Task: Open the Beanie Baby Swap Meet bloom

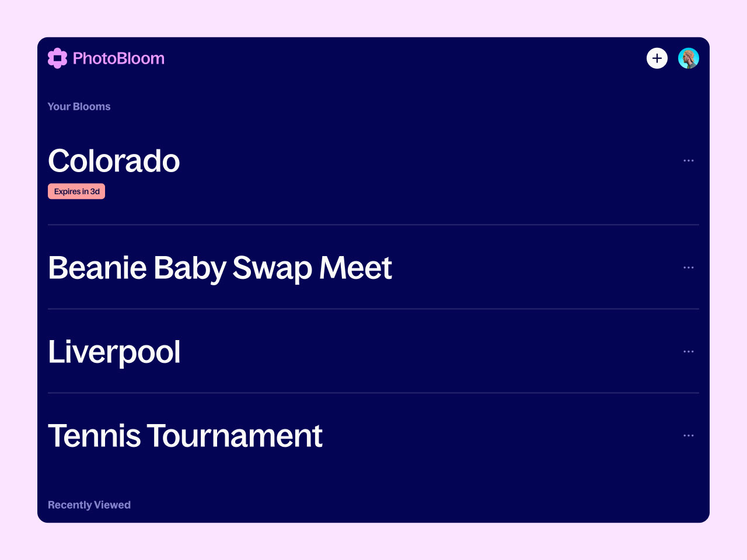Action: (220, 268)
